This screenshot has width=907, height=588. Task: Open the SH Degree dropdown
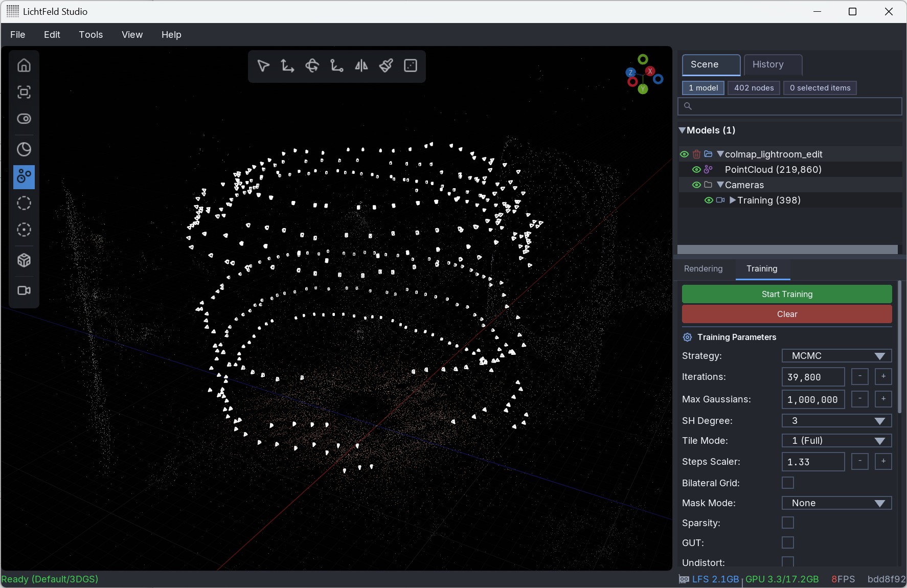coord(836,421)
